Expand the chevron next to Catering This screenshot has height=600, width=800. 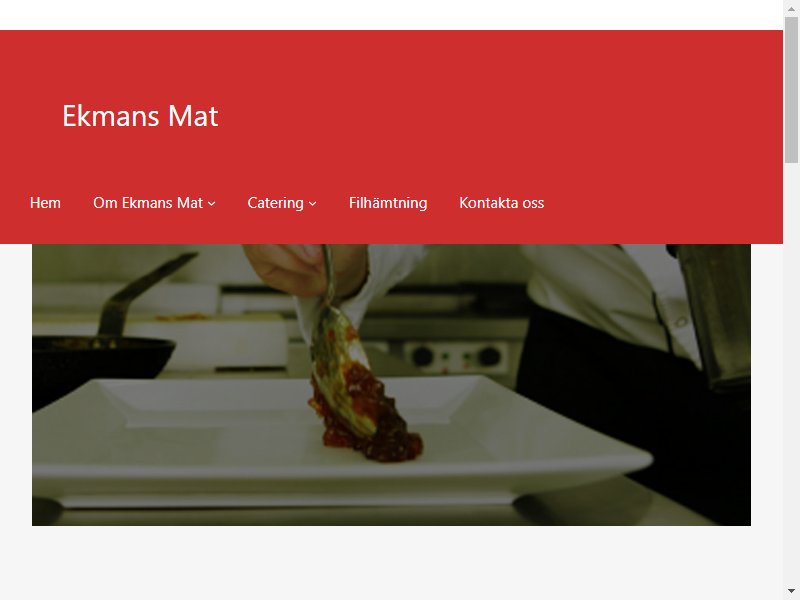click(313, 204)
